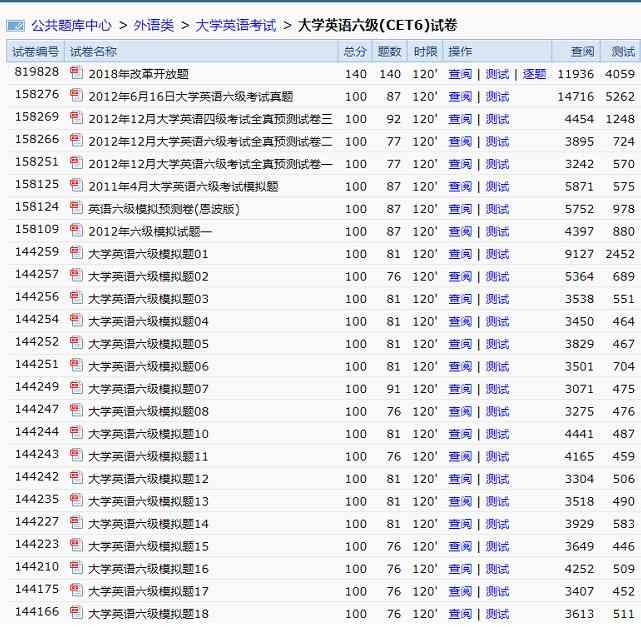Click 逐题 link for 2018年改革开放题

534,74
